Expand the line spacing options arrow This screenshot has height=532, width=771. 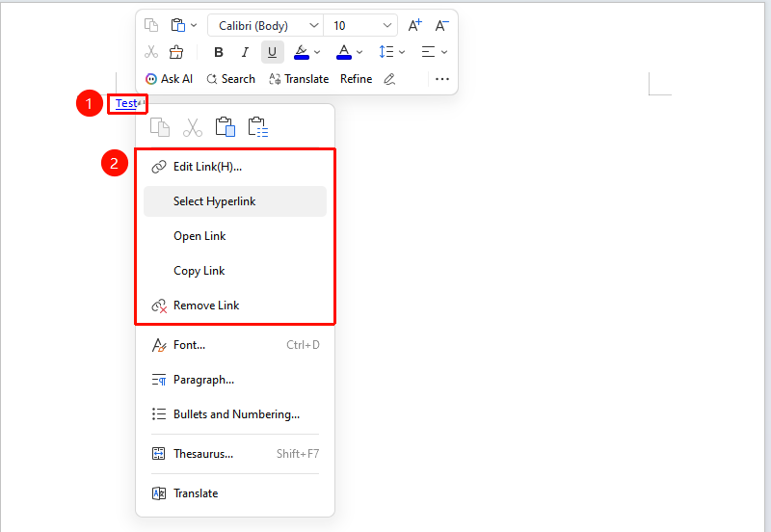coord(402,52)
